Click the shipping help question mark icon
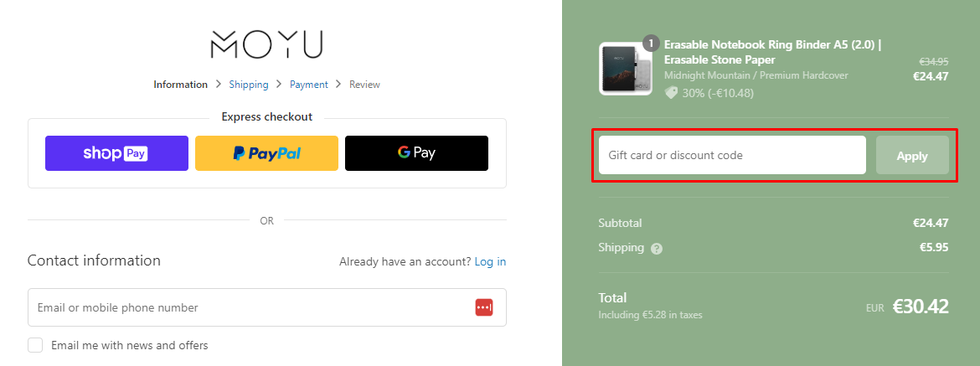 click(656, 249)
